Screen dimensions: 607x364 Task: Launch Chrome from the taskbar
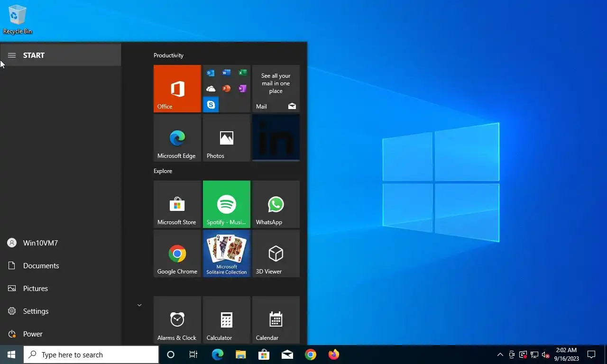[x=311, y=355]
